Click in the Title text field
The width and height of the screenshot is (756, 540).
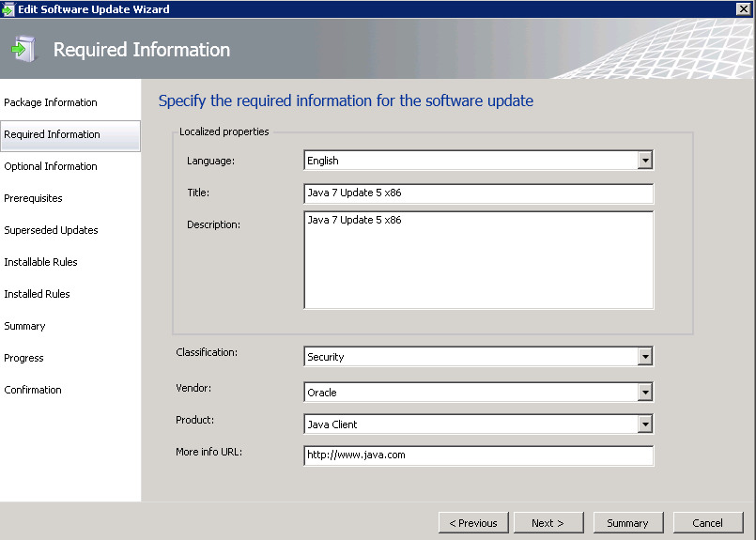[478, 193]
